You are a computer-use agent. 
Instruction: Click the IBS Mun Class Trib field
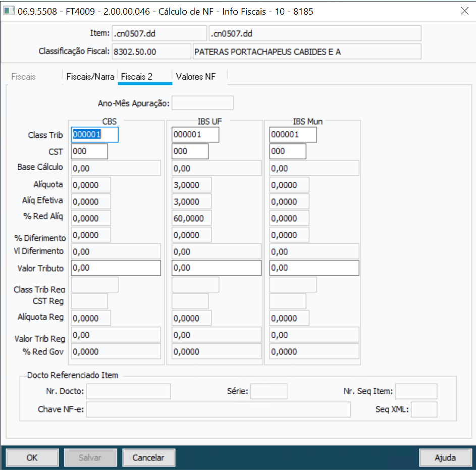click(293, 134)
